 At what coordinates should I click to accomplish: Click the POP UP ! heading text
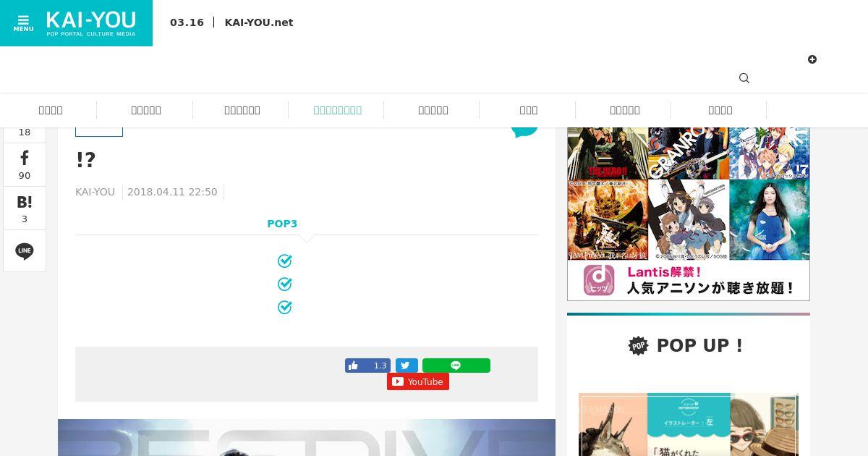pos(699,346)
